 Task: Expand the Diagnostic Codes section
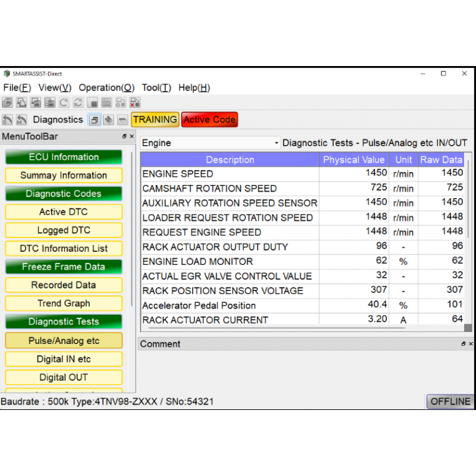pyautogui.click(x=63, y=193)
